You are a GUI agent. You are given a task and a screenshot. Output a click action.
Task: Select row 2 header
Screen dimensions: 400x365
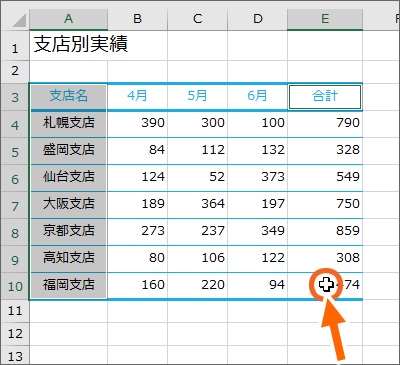pyautogui.click(x=15, y=71)
